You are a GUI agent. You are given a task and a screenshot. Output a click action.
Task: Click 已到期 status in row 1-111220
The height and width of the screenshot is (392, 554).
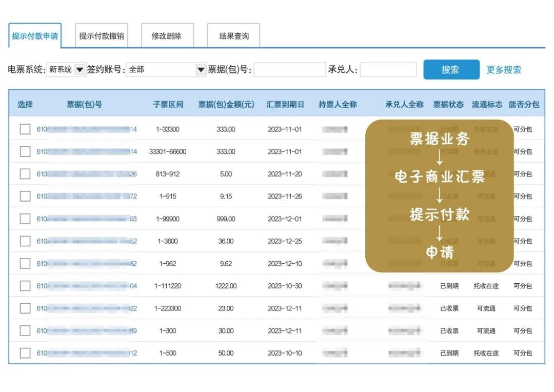[x=449, y=286]
